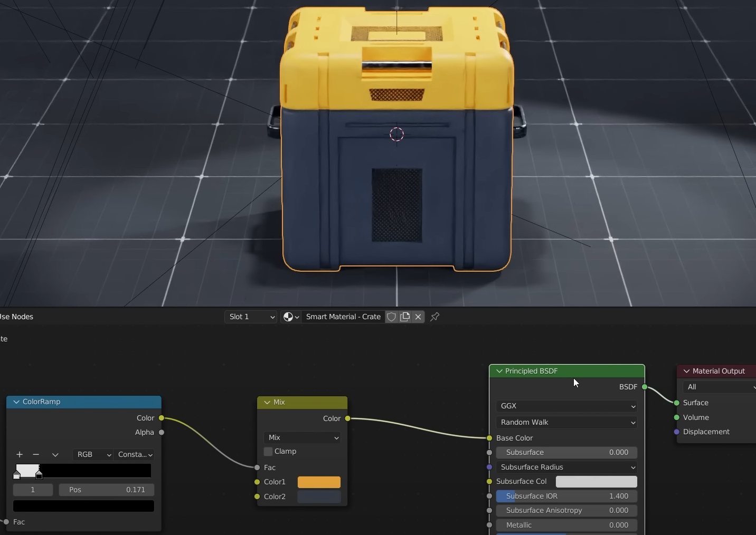Click the Metallic input socket
This screenshot has height=535, width=756.
[489, 525]
